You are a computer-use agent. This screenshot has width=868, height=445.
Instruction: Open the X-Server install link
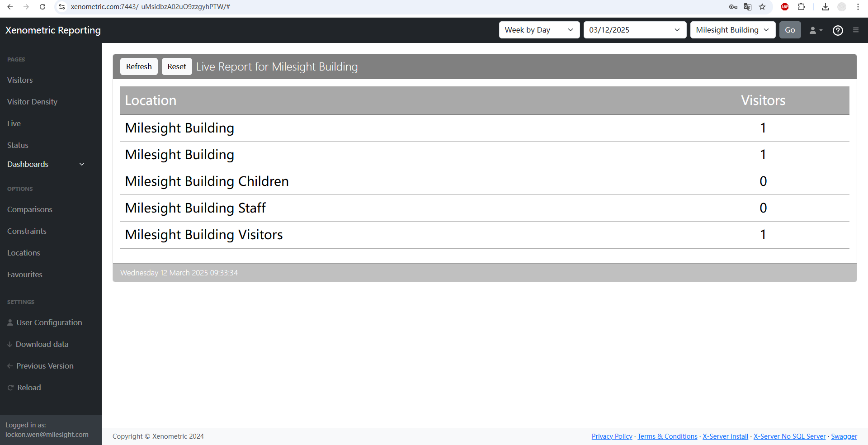725,436
